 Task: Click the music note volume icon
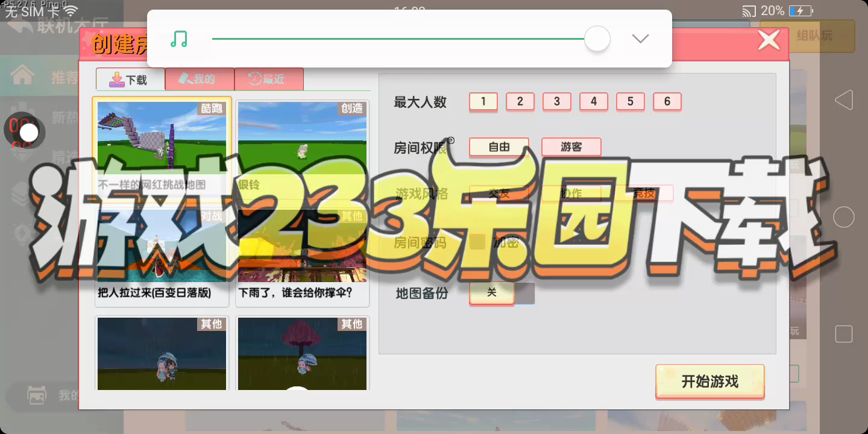(x=179, y=39)
